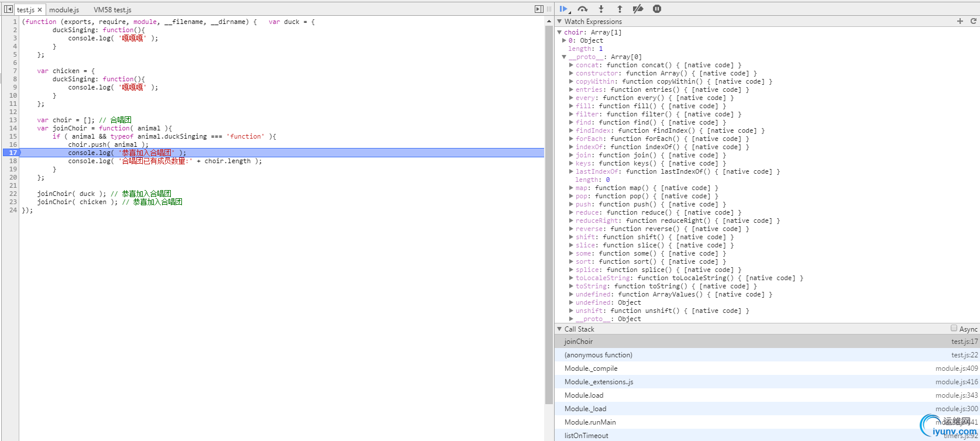Close the test.js tab
The width and height of the screenshot is (980, 441).
[40, 10]
